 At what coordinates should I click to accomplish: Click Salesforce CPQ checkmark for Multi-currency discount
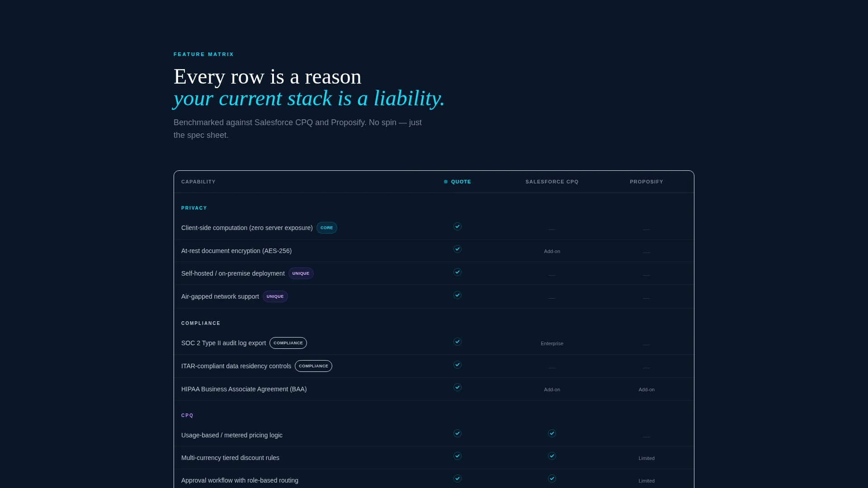coord(552,456)
